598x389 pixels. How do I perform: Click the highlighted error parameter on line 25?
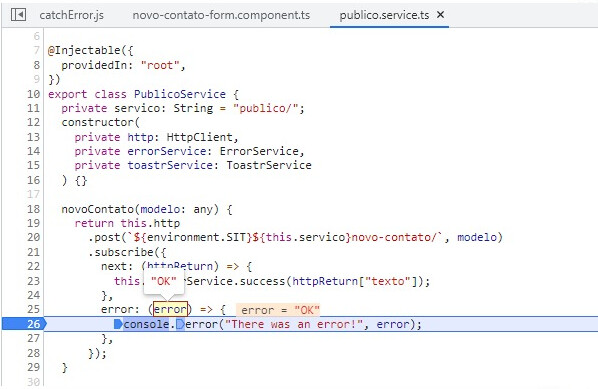pyautogui.click(x=170, y=309)
